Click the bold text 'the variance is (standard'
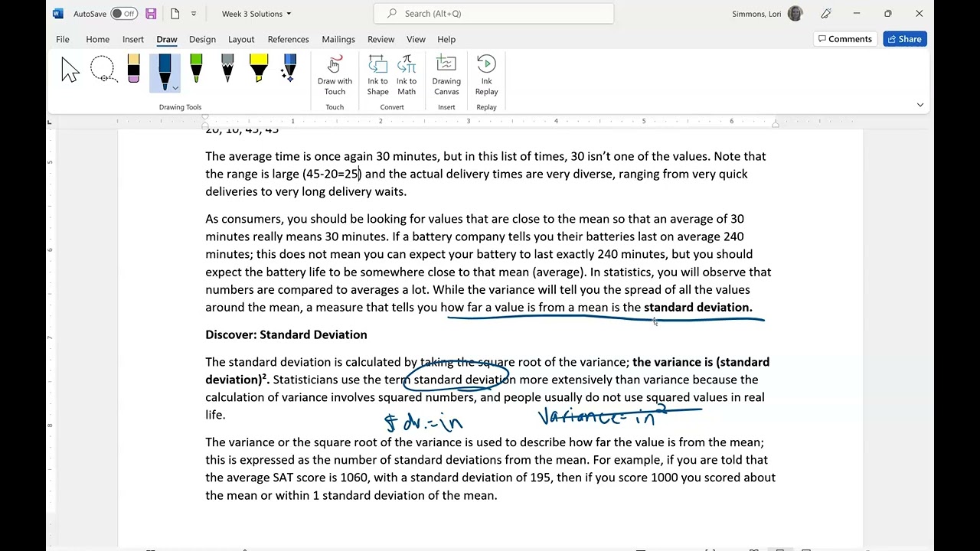The height and width of the screenshot is (551, 980). (x=701, y=362)
